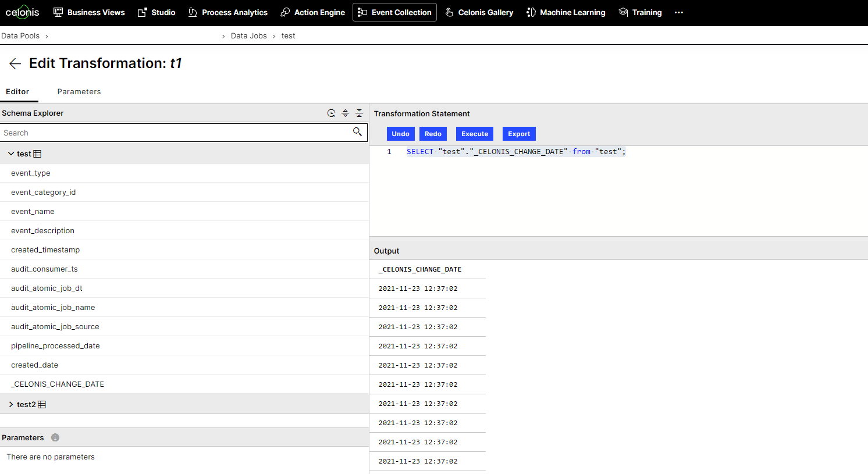This screenshot has width=868, height=474.
Task: Open Business Views
Action: coord(89,12)
